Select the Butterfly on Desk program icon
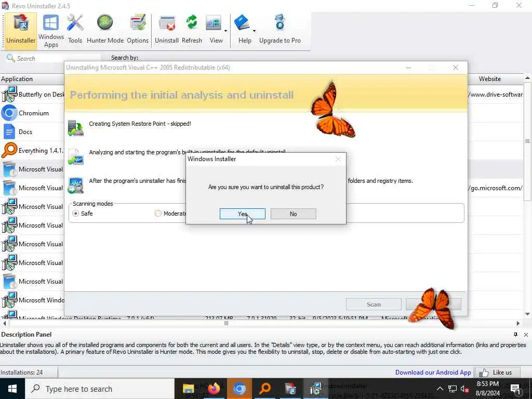 (x=9, y=95)
